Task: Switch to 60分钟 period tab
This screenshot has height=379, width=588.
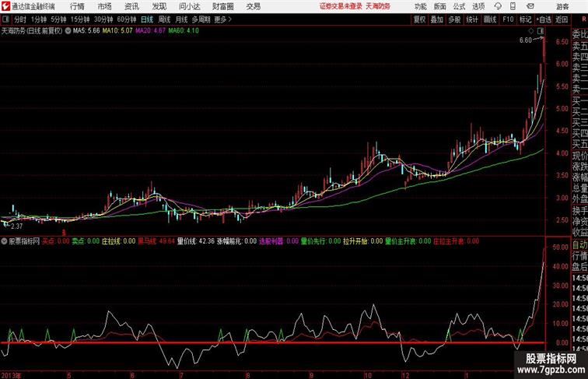Action: coord(127,19)
